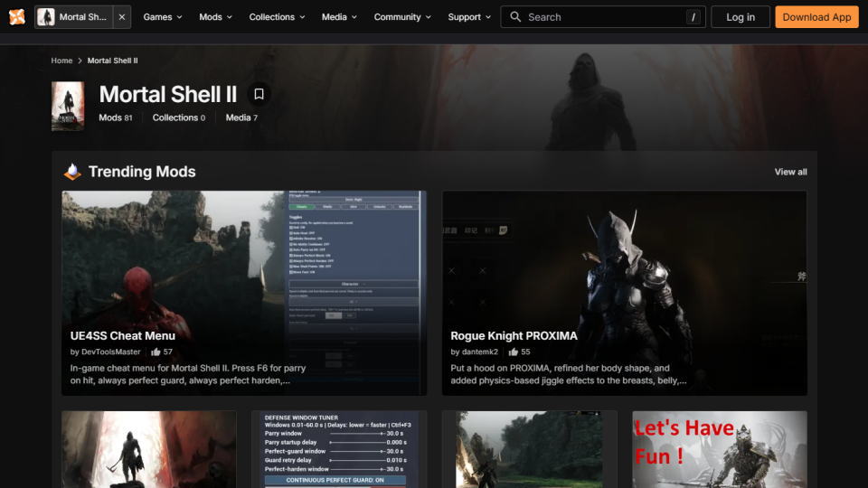Click the UE4SS Cheat Menu description text
Image resolution: width=868 pixels, height=488 pixels.
[188, 374]
